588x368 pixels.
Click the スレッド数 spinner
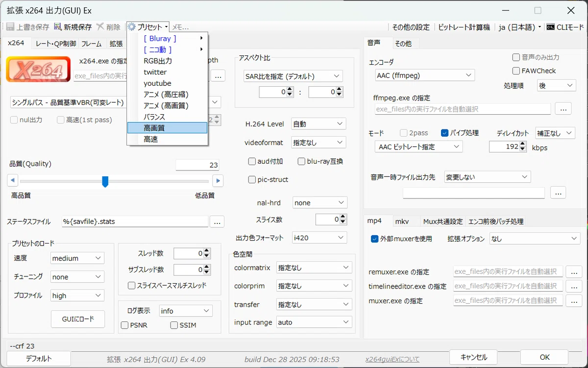[x=192, y=253]
